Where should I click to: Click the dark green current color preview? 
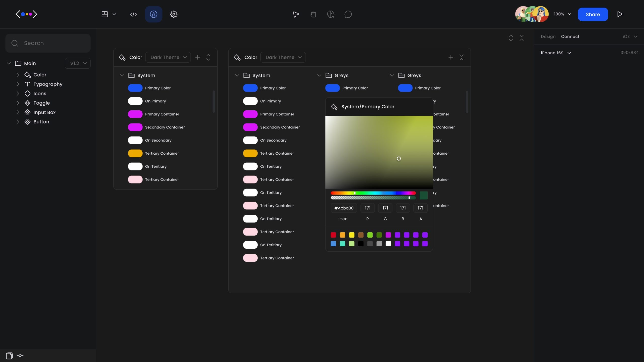pos(423,195)
